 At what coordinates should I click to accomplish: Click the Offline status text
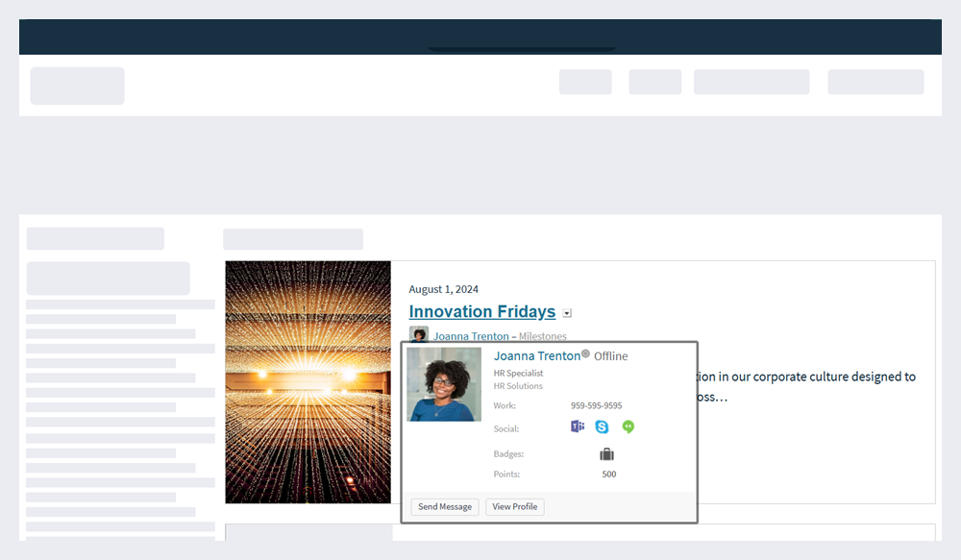click(611, 356)
